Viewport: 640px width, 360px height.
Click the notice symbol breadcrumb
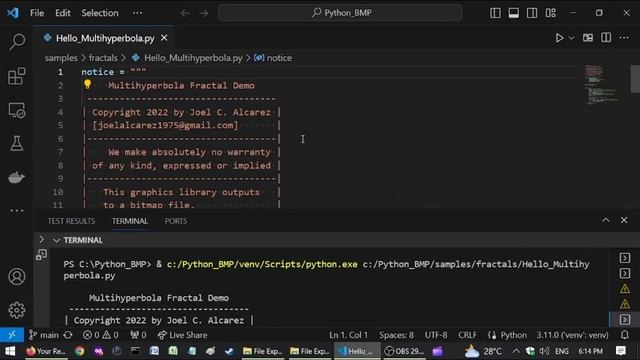279,58
